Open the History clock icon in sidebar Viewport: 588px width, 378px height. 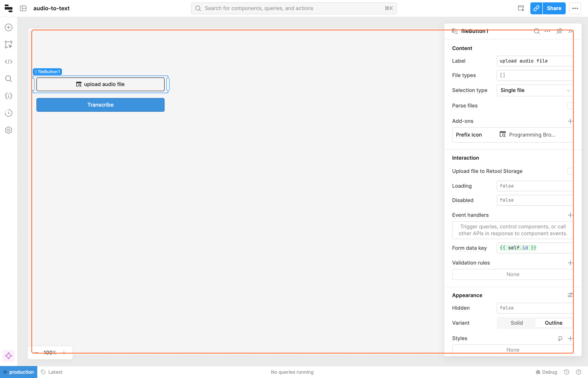pyautogui.click(x=9, y=113)
